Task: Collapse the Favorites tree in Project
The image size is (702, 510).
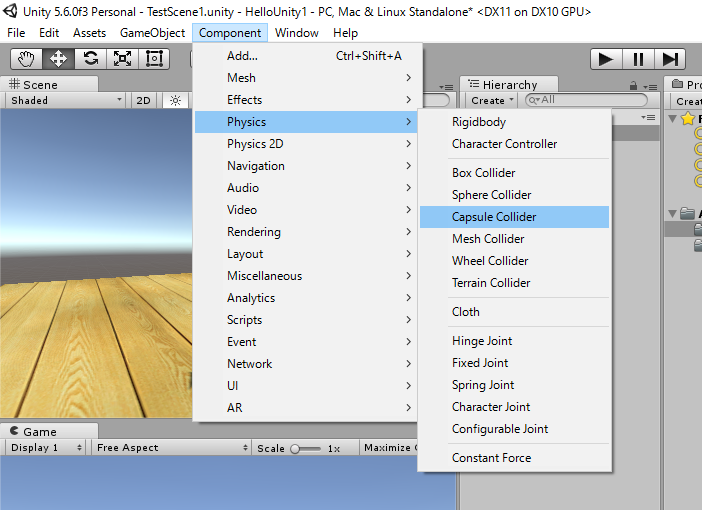Action: (x=672, y=119)
